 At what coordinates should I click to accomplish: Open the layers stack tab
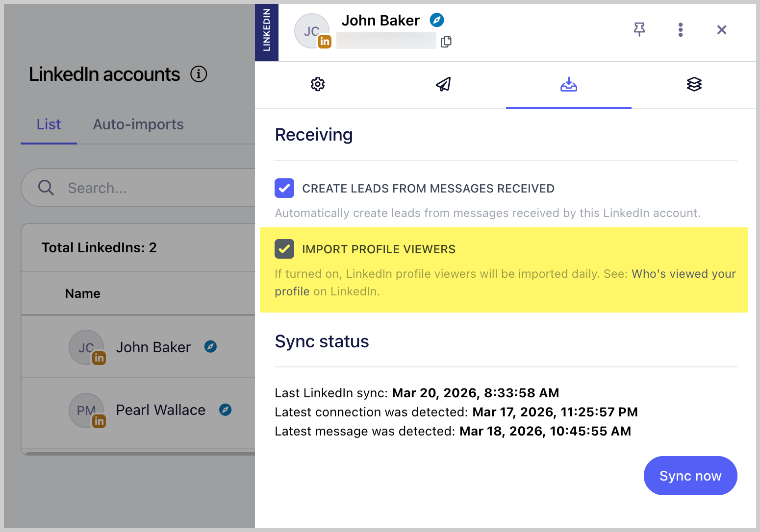point(694,84)
